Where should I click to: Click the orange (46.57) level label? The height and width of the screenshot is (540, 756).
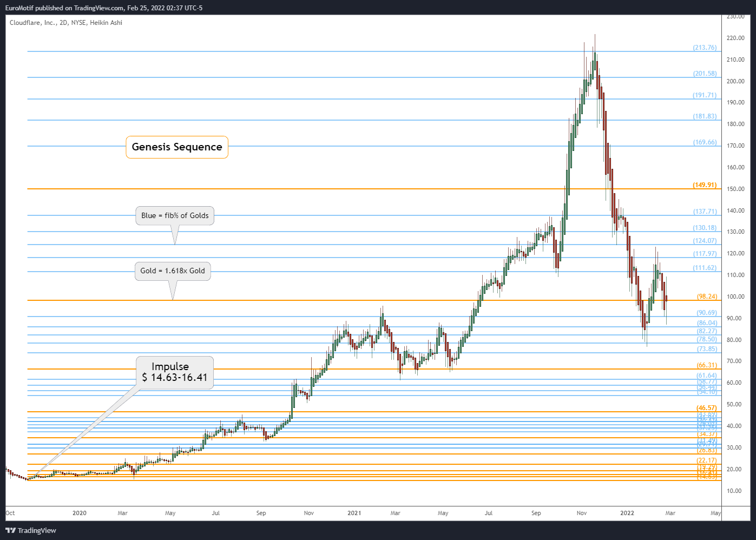(x=707, y=408)
